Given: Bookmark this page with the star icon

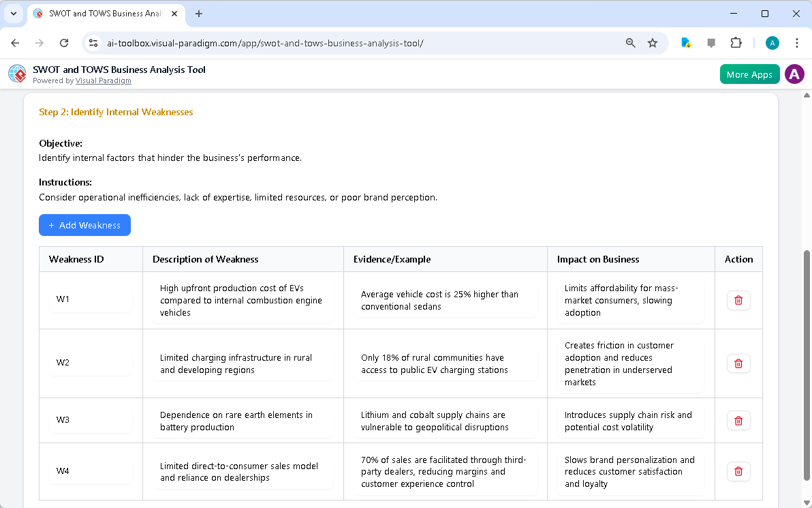Looking at the screenshot, I should point(653,42).
